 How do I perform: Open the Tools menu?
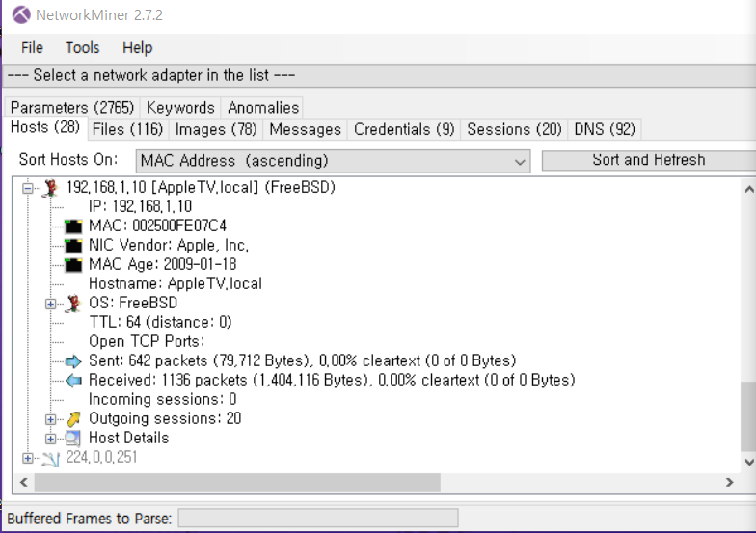[x=83, y=48]
